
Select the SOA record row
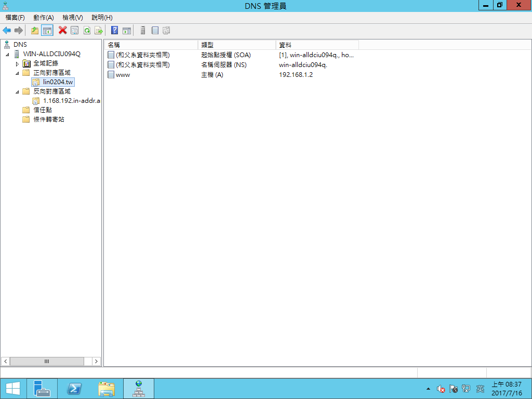point(231,55)
